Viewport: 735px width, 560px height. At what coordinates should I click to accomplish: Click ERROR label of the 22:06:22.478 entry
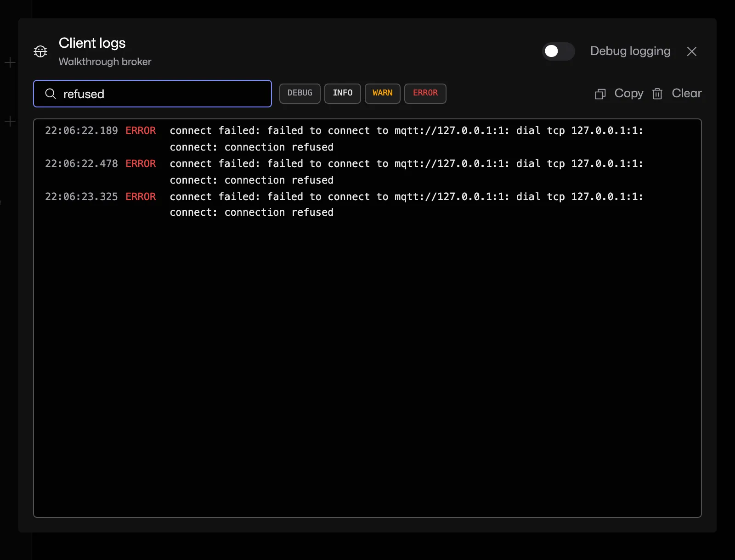[141, 163]
